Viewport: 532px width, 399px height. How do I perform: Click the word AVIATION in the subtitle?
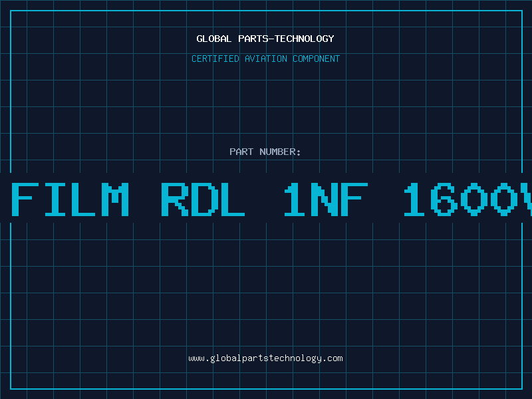266,59
